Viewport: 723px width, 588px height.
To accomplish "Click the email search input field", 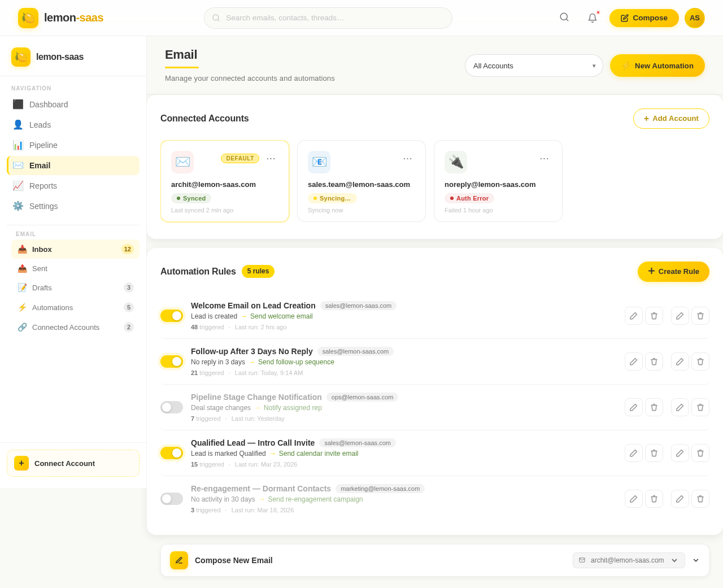I will tap(328, 18).
